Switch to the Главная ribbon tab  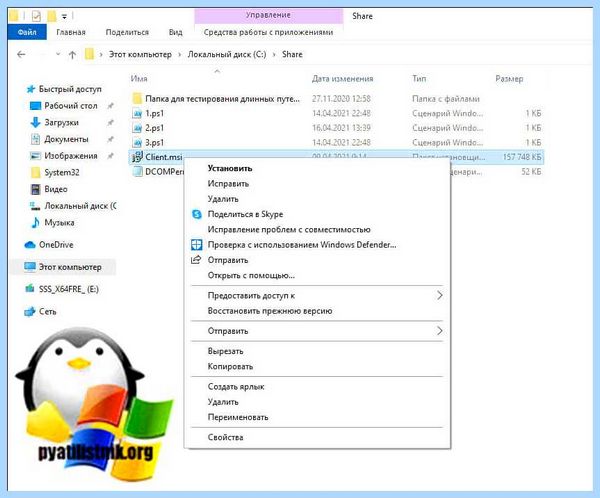[x=71, y=32]
